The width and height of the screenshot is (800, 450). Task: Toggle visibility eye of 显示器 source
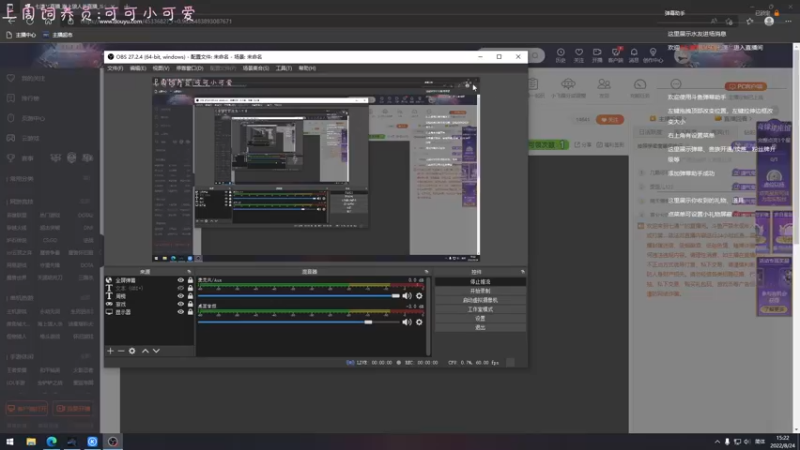[181, 312]
